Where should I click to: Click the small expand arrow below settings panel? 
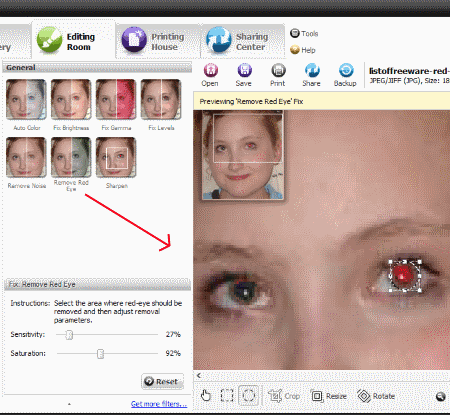69,404
